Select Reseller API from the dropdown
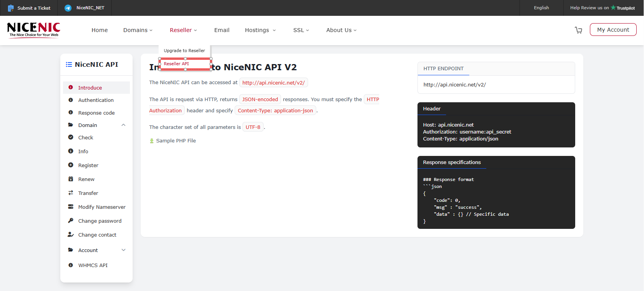The image size is (644, 291). (x=177, y=64)
